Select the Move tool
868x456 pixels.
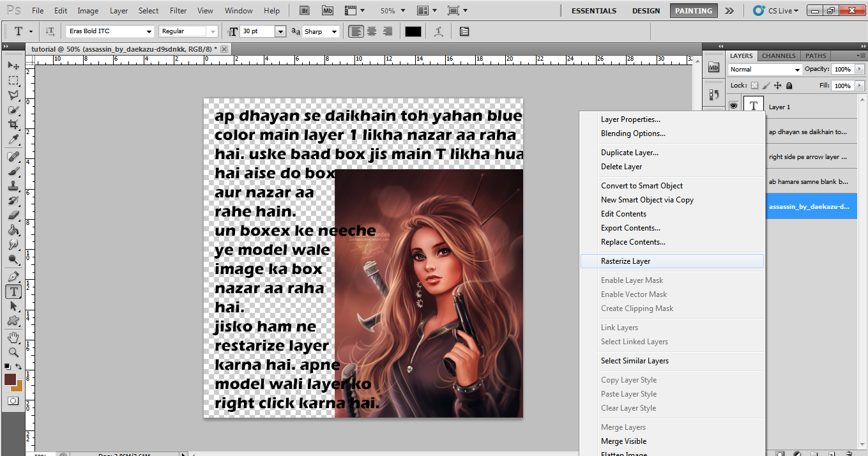[x=13, y=65]
